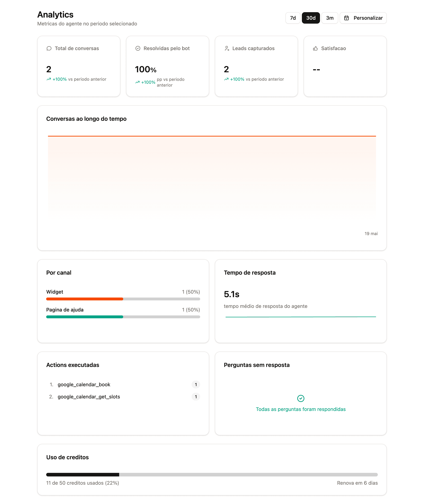Select the google_calendar_book action row
The height and width of the screenshot is (504, 424).
[123, 385]
